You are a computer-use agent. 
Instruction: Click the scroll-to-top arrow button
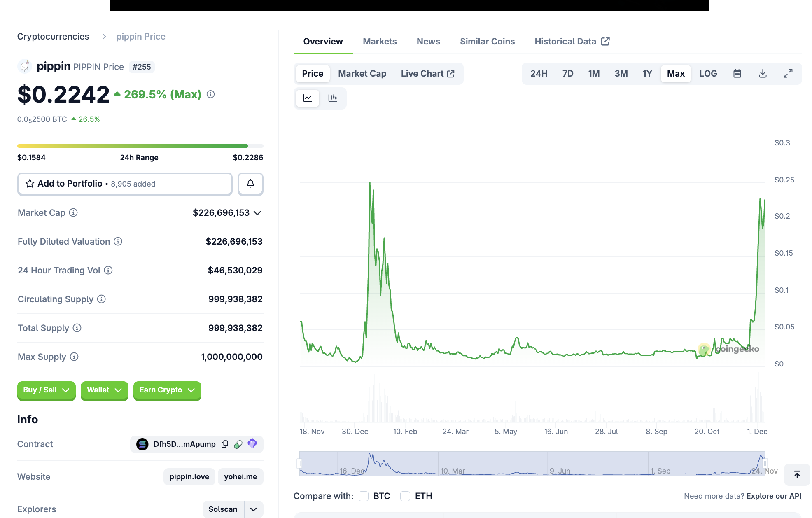point(797,474)
